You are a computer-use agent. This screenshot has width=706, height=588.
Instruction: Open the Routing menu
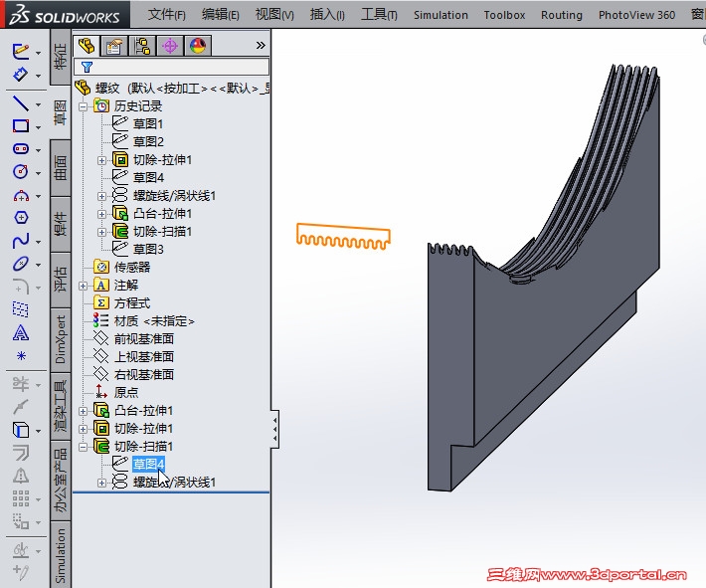(562, 15)
